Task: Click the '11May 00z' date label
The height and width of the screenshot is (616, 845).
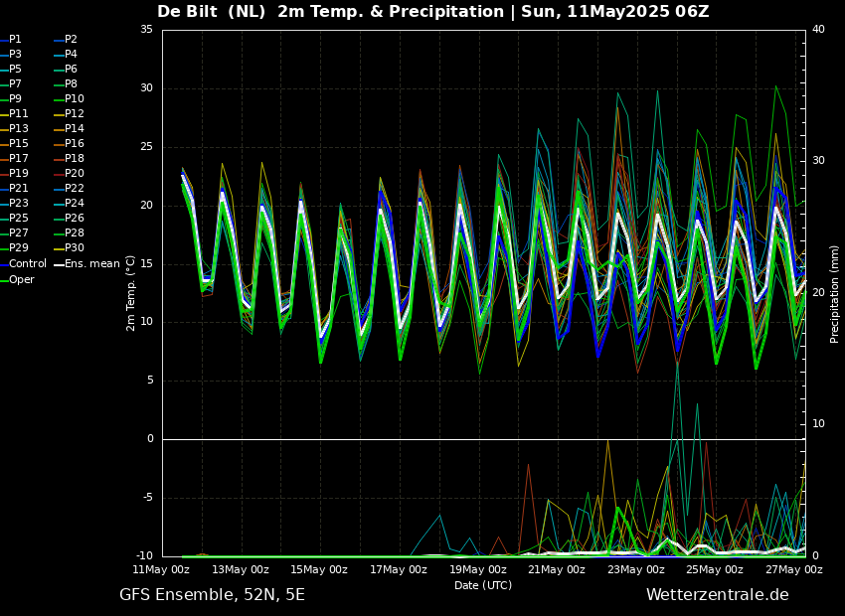Action: click(162, 569)
